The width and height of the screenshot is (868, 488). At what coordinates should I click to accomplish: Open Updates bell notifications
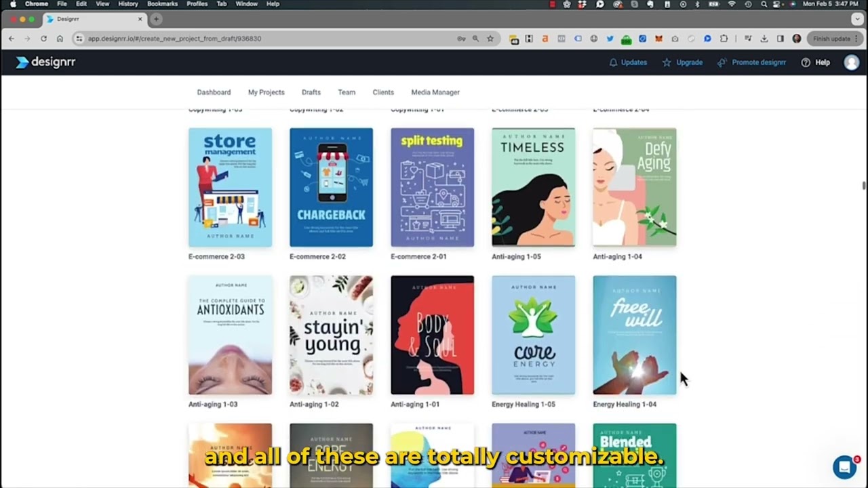(x=628, y=62)
